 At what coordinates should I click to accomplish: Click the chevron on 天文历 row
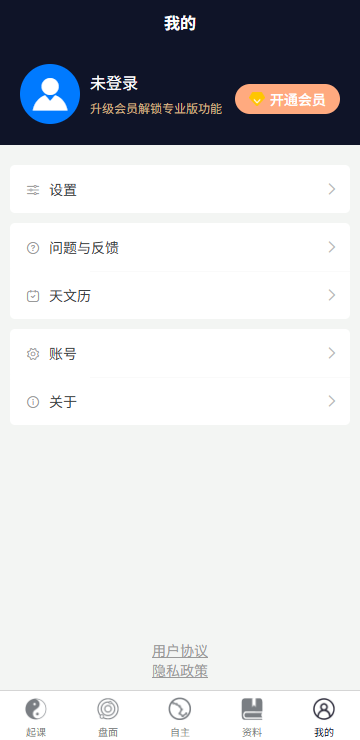pyautogui.click(x=332, y=295)
